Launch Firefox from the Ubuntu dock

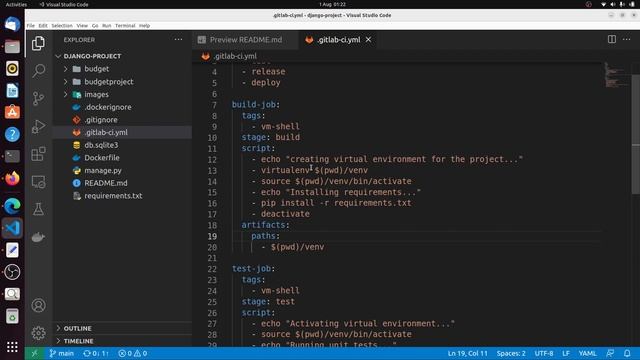tap(12, 179)
